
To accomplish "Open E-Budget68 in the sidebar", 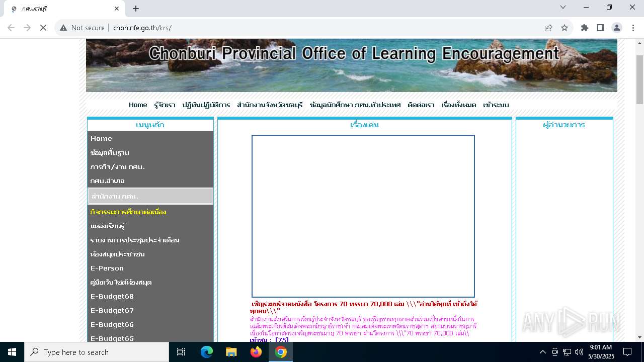I will point(150,296).
